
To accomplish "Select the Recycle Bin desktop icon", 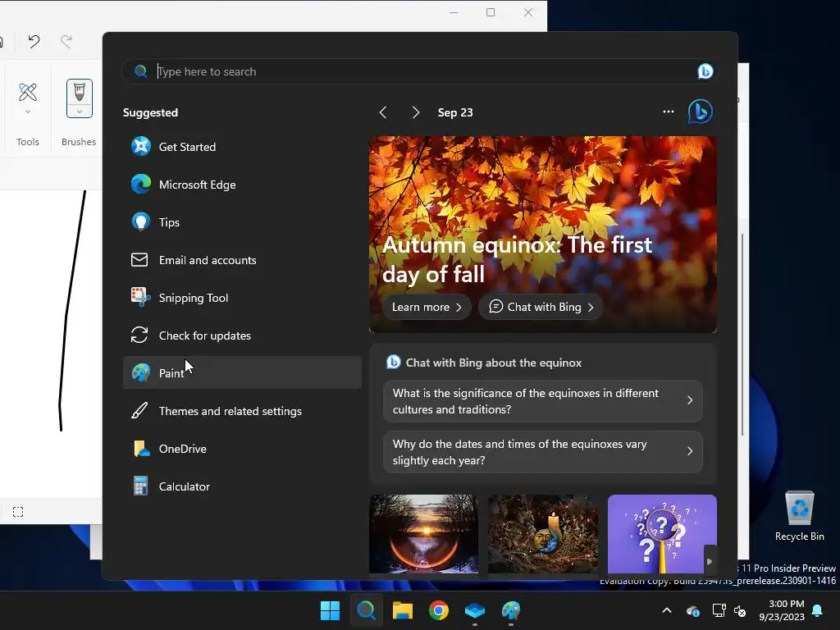I will click(799, 516).
